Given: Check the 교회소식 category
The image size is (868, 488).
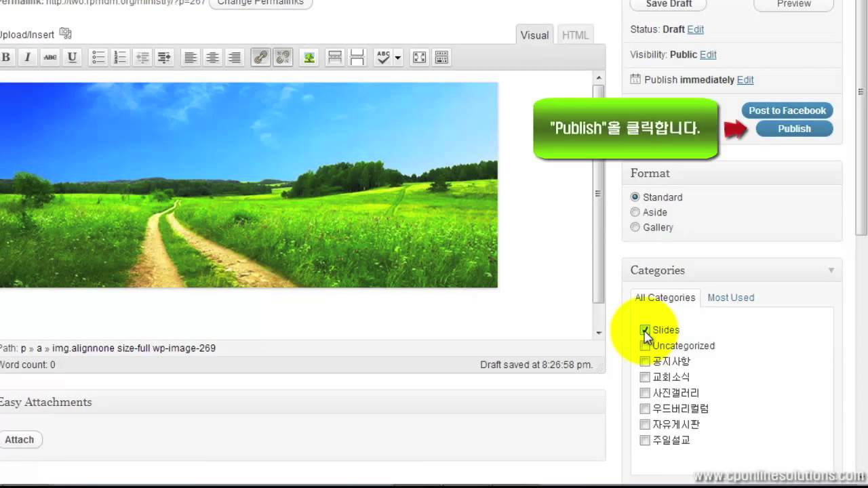Looking at the screenshot, I should [x=645, y=377].
